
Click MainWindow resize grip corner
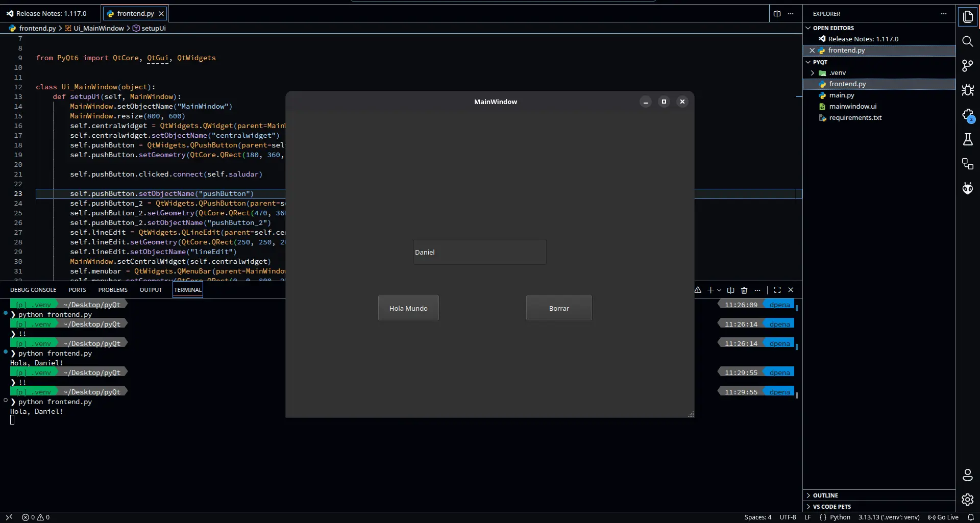click(x=691, y=414)
